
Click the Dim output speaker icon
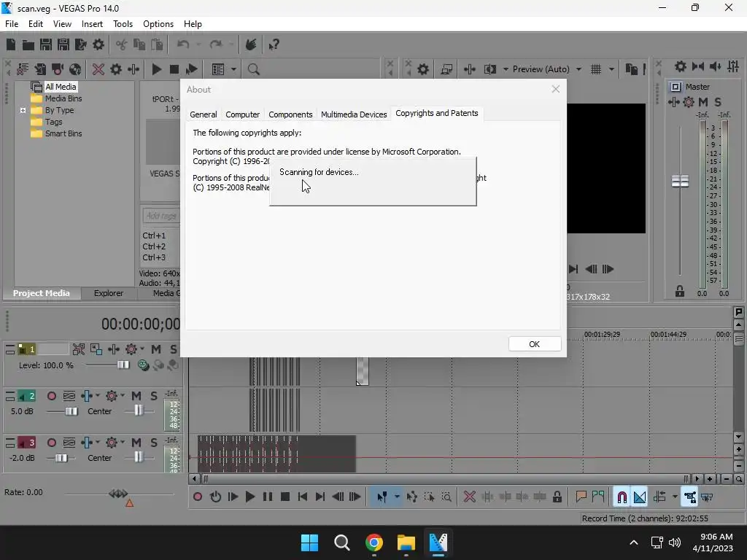pyautogui.click(x=716, y=66)
